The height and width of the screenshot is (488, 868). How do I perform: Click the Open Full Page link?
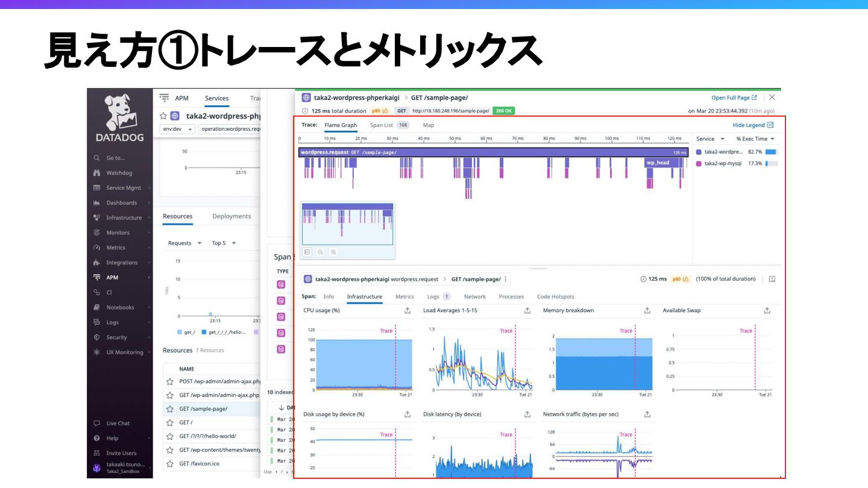pyautogui.click(x=734, y=98)
